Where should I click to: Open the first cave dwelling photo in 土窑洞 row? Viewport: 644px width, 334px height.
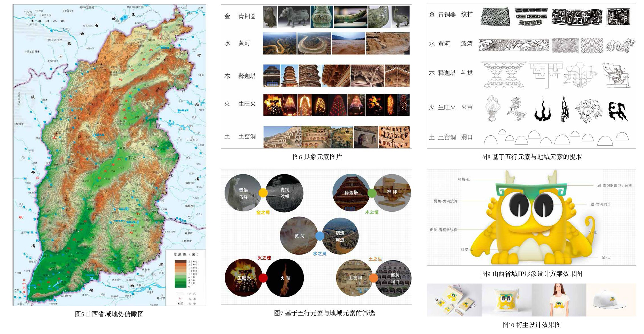[282, 137]
